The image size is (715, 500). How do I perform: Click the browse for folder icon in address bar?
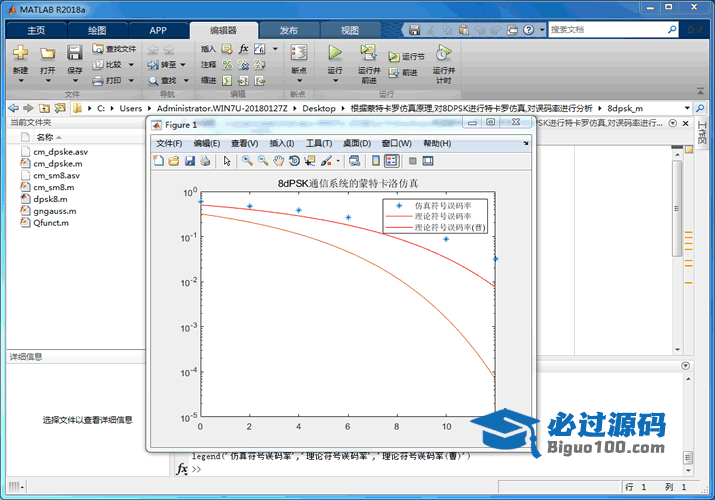60,108
